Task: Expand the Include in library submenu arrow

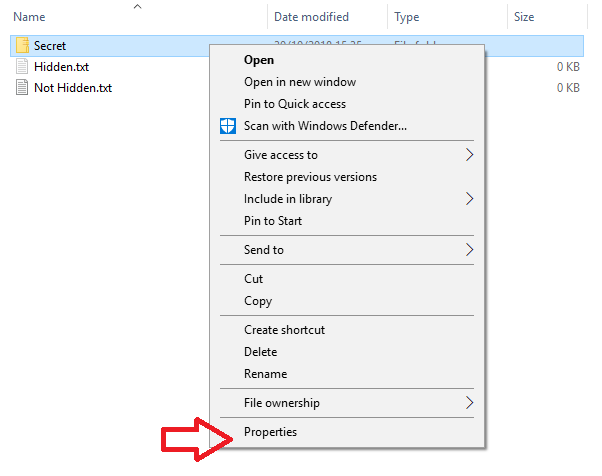Action: 470,199
